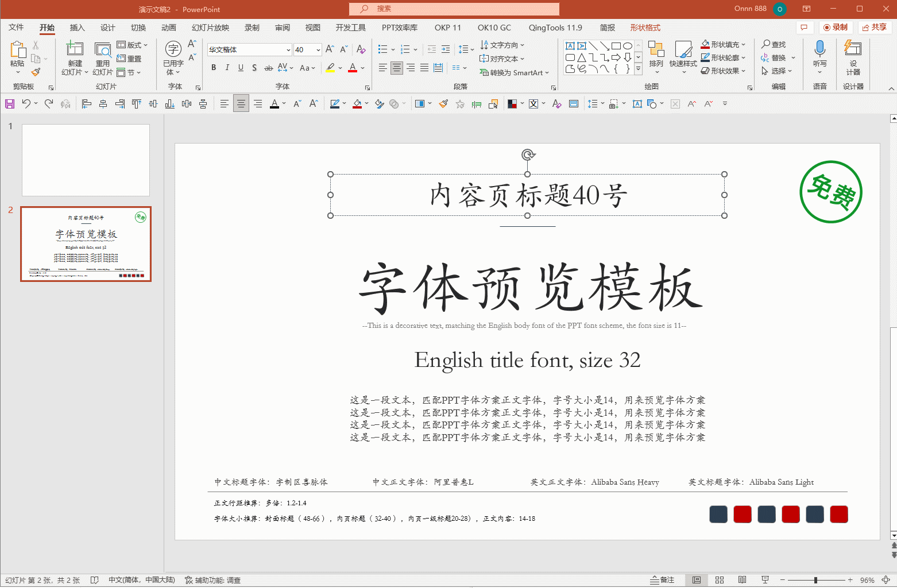The image size is (897, 588).
Task: Click the slideshow icon in status bar
Action: click(765, 580)
